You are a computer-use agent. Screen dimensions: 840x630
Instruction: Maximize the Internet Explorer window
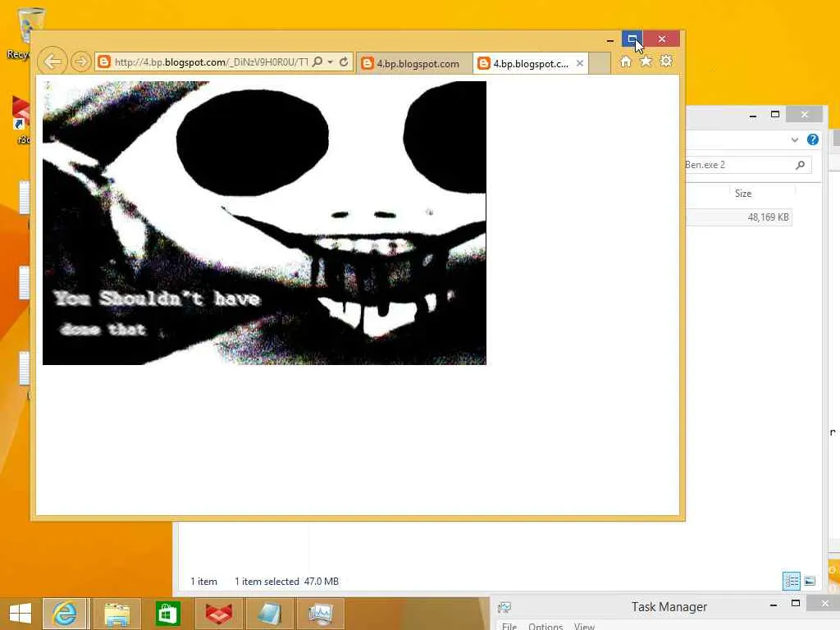tap(632, 39)
